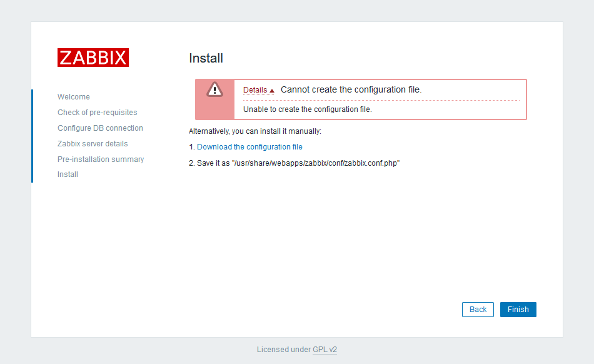The height and width of the screenshot is (364, 594).
Task: Select the Welcome step in sidebar
Action: coord(74,97)
